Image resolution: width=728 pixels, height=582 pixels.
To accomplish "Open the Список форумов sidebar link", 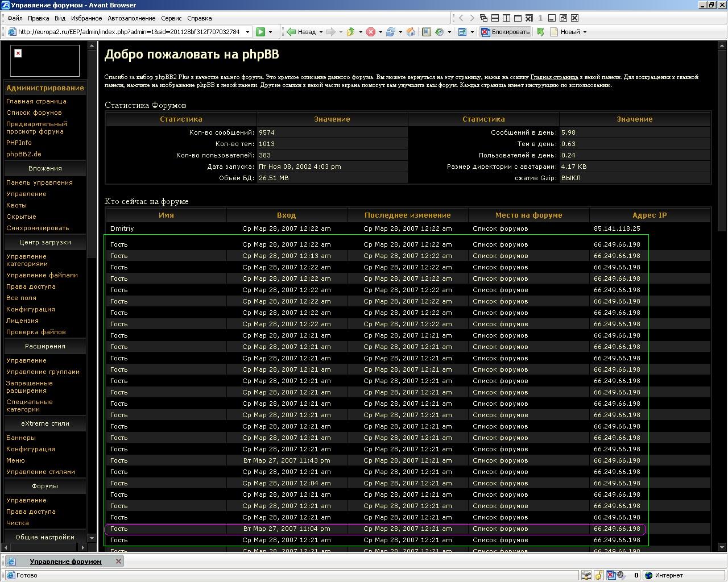I will tap(34, 113).
